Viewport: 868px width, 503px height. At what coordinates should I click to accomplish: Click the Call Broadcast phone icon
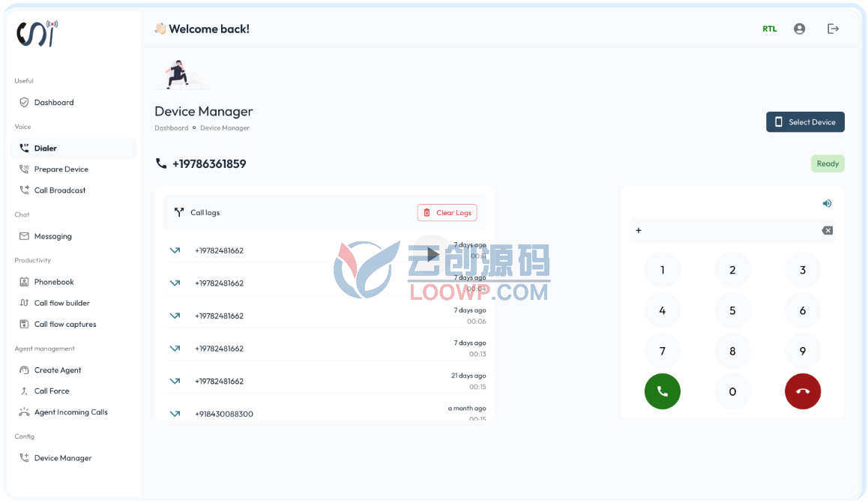tap(24, 190)
